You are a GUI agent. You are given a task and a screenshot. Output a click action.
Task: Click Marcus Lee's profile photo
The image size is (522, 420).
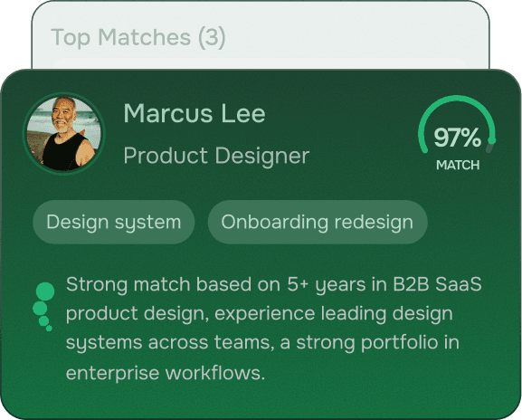(x=64, y=134)
